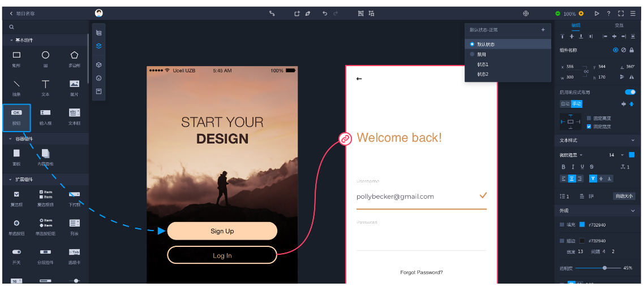Select the 自动 layout mode
The width and height of the screenshot is (644, 287).
pos(565,104)
